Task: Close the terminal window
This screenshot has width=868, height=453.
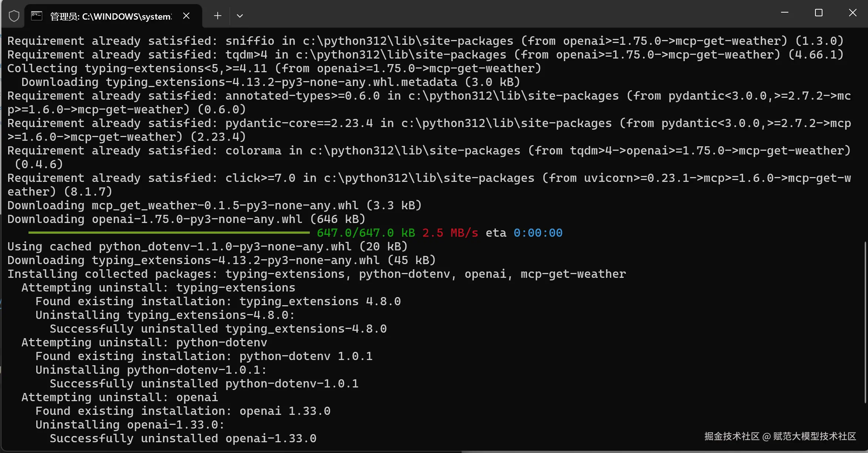Action: (x=852, y=13)
